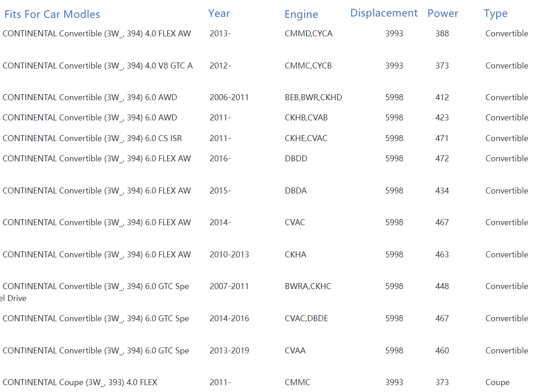Click engine code CMMD,CYCA
This screenshot has height=392, width=543.
click(x=308, y=34)
